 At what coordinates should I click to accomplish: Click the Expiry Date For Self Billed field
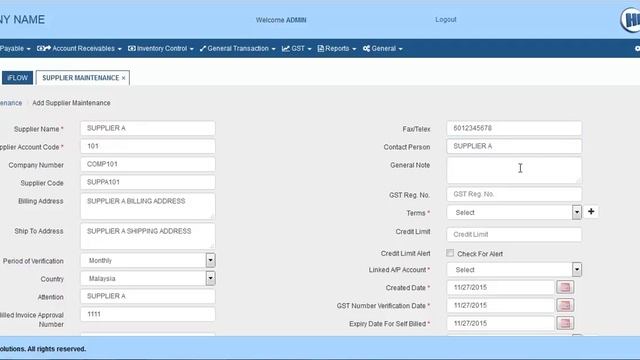coord(501,323)
